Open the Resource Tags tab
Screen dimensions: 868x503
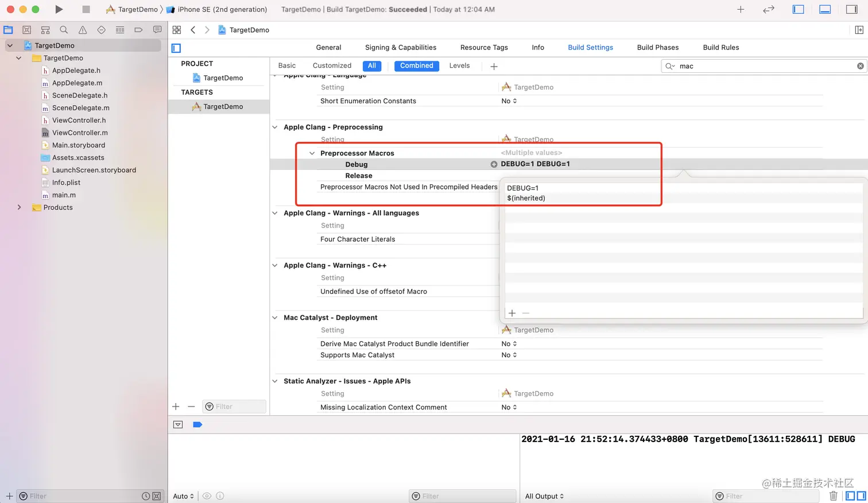(x=484, y=48)
